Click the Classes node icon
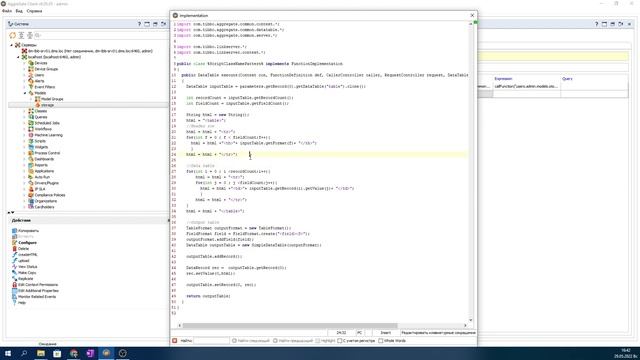The width and height of the screenshot is (640, 360). pos(31,111)
